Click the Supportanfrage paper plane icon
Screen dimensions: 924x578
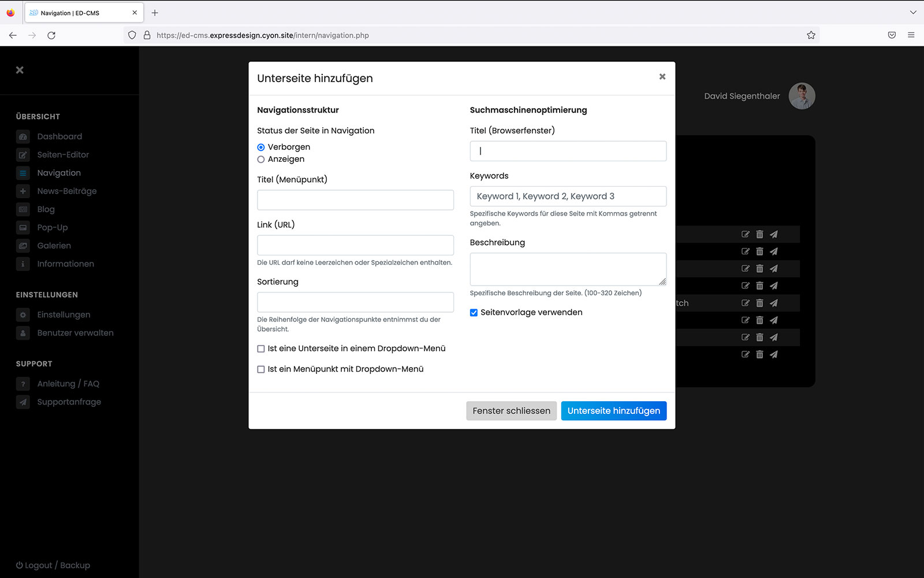tap(23, 402)
